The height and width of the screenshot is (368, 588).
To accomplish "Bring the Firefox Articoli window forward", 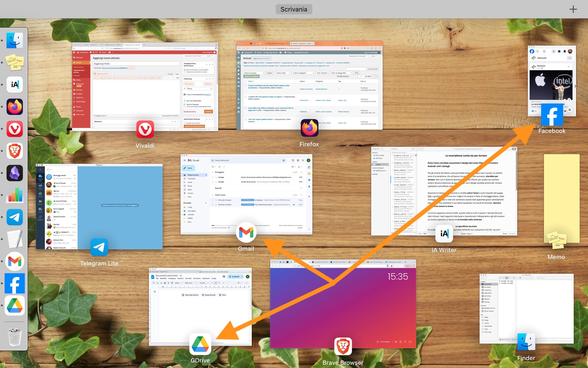I will (x=309, y=85).
